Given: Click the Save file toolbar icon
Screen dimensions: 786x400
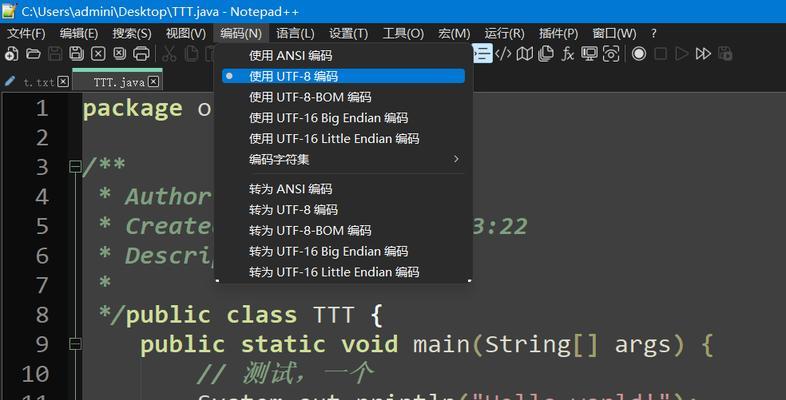Looking at the screenshot, I should tap(55, 54).
